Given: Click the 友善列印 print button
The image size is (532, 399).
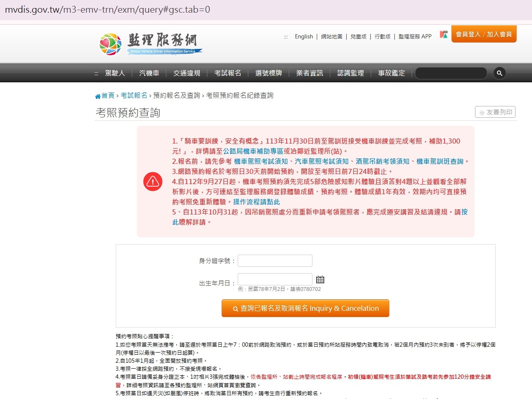Looking at the screenshot, I should [x=495, y=112].
